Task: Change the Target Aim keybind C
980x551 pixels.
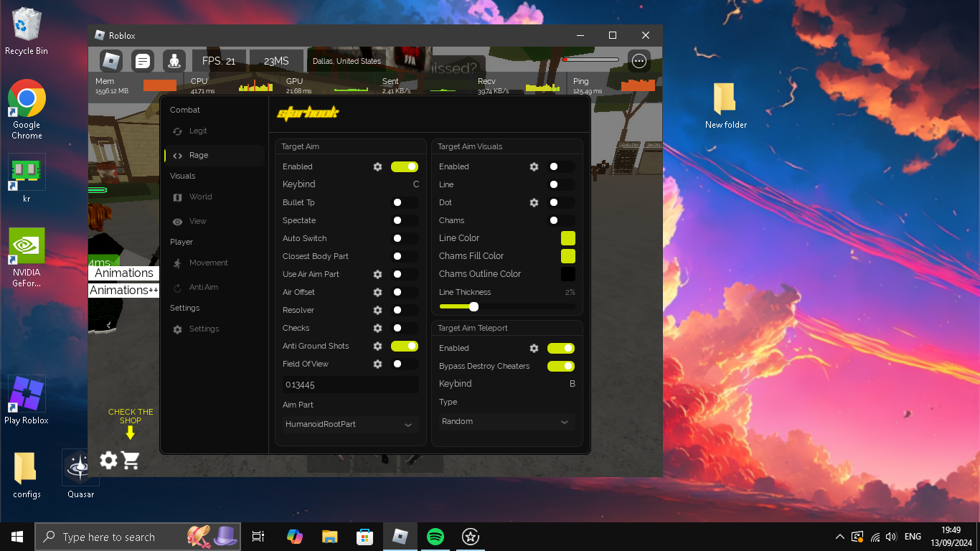Action: pos(416,184)
